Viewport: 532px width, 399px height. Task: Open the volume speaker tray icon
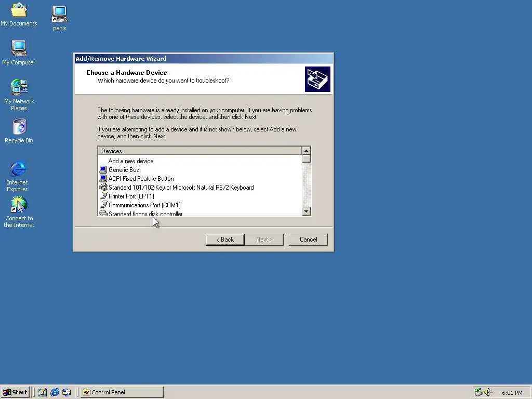(488, 392)
